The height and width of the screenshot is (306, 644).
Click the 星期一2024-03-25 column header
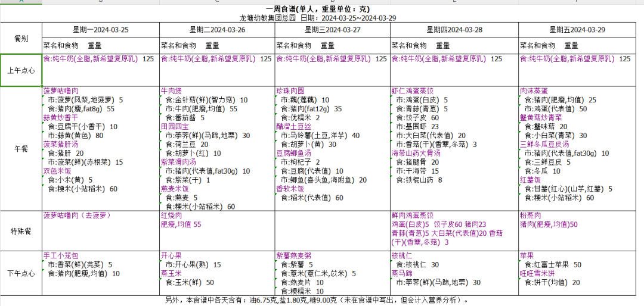[x=101, y=30]
